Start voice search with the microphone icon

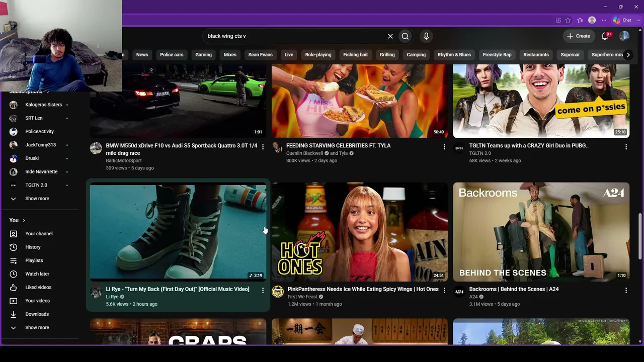[x=426, y=36]
